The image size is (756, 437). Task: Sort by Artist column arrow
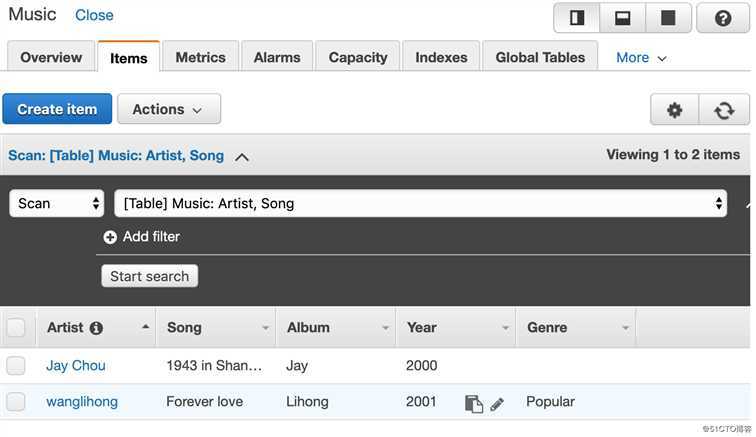[x=145, y=327]
